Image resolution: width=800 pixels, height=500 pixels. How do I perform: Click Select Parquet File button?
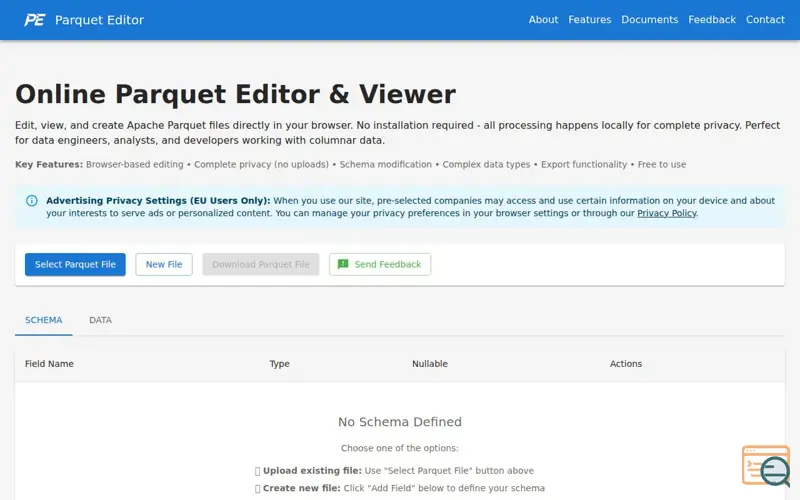(x=75, y=264)
